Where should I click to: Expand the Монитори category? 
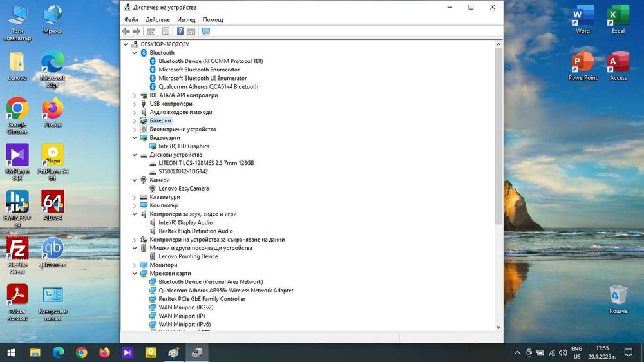tap(135, 265)
